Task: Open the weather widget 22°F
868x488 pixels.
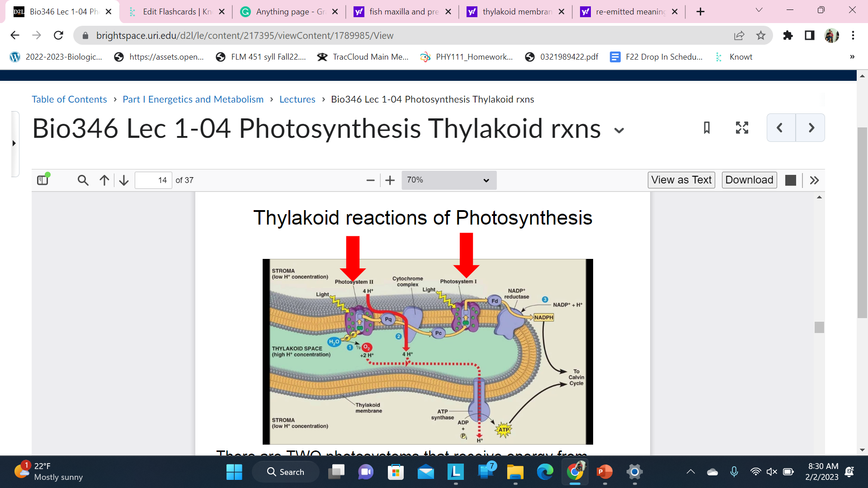Action: tap(49, 472)
